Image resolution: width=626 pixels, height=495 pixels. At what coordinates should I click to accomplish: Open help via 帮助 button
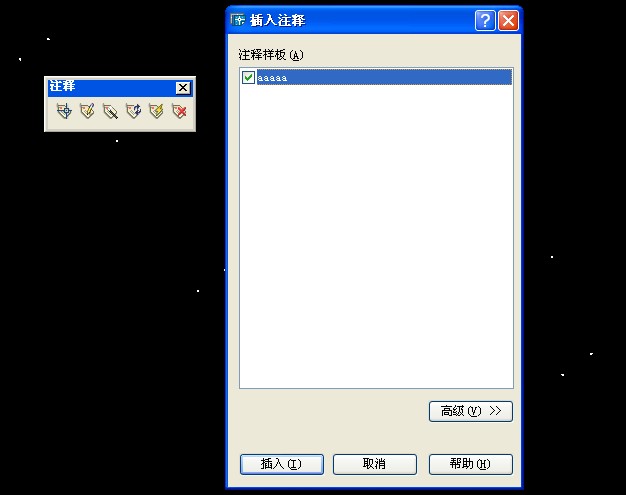click(x=470, y=464)
